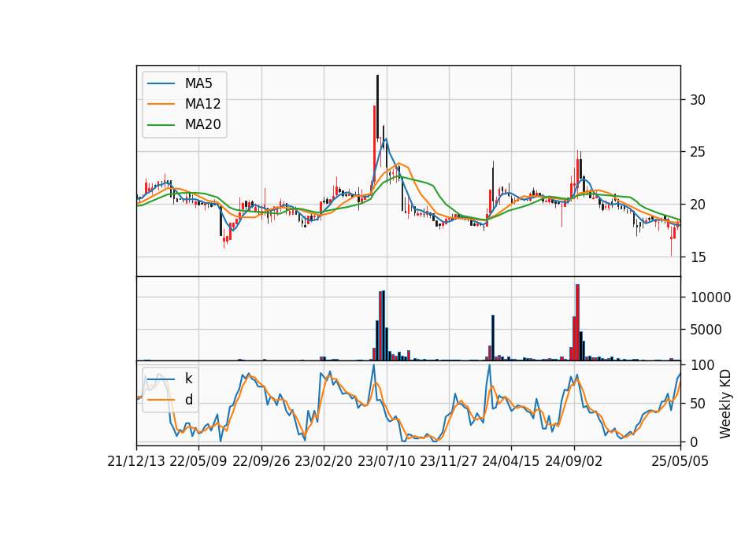
Task: Click the 23/02/20 date label
Action: click(x=324, y=461)
